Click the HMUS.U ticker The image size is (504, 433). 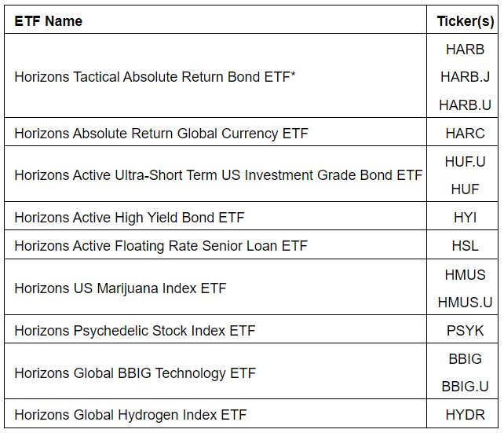465,303
